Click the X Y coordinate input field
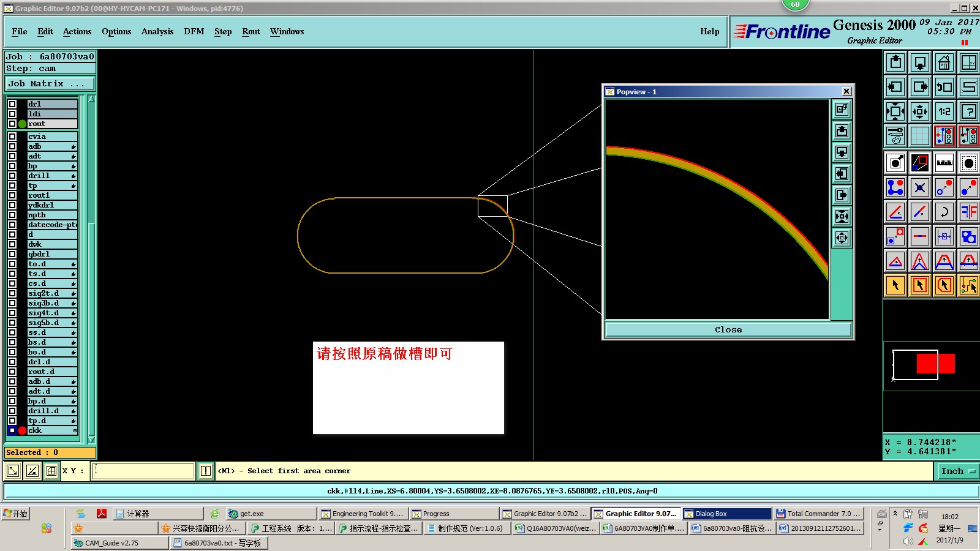Viewport: 980px width, 551px height. tap(143, 471)
